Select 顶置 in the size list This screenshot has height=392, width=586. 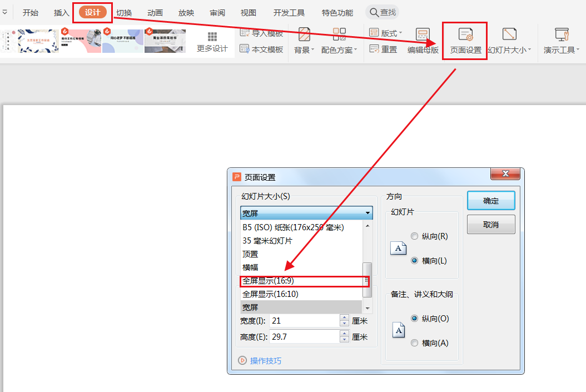[x=301, y=254]
